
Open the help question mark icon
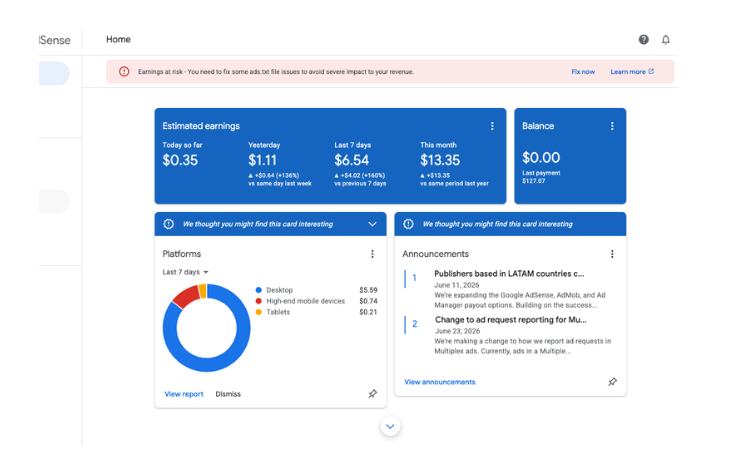tap(643, 39)
